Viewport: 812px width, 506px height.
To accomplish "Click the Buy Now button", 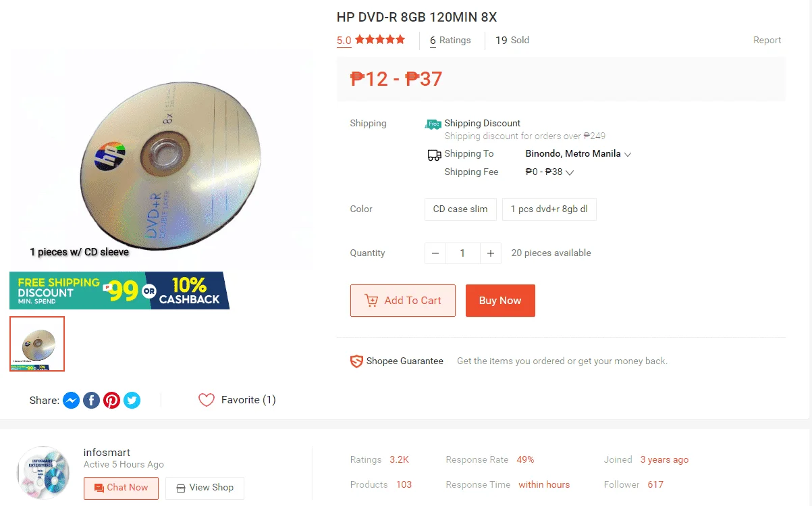I will pos(500,301).
